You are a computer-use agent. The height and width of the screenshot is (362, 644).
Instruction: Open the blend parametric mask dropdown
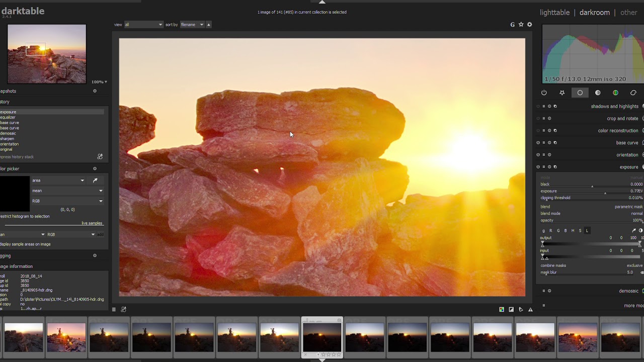click(592, 207)
